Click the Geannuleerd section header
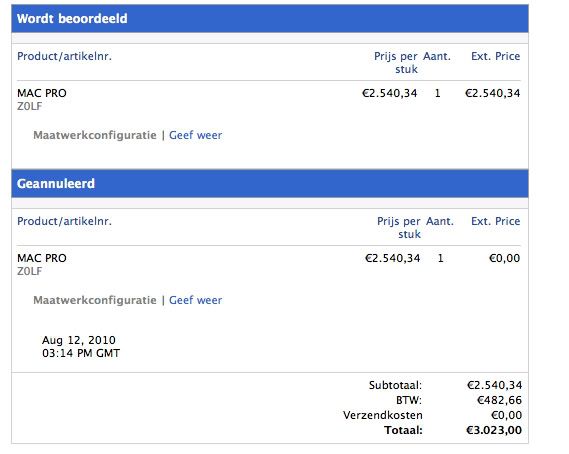569x454 pixels. coord(270,184)
